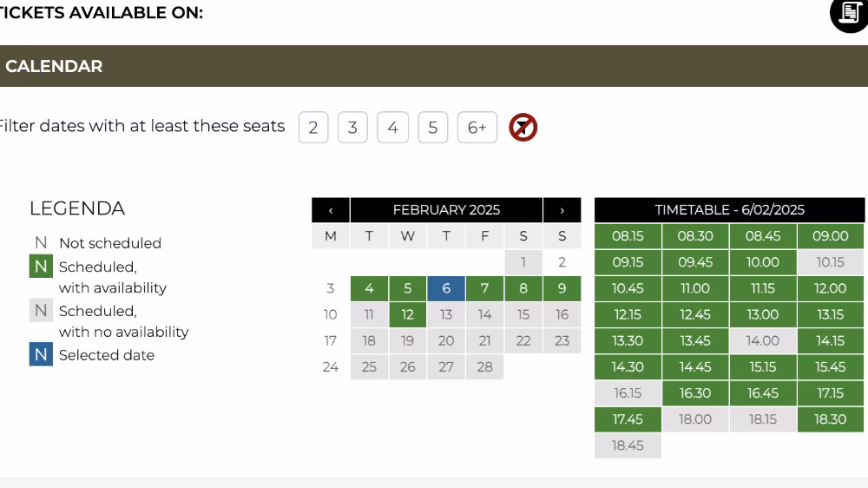Click the selected date February 6

(x=446, y=288)
